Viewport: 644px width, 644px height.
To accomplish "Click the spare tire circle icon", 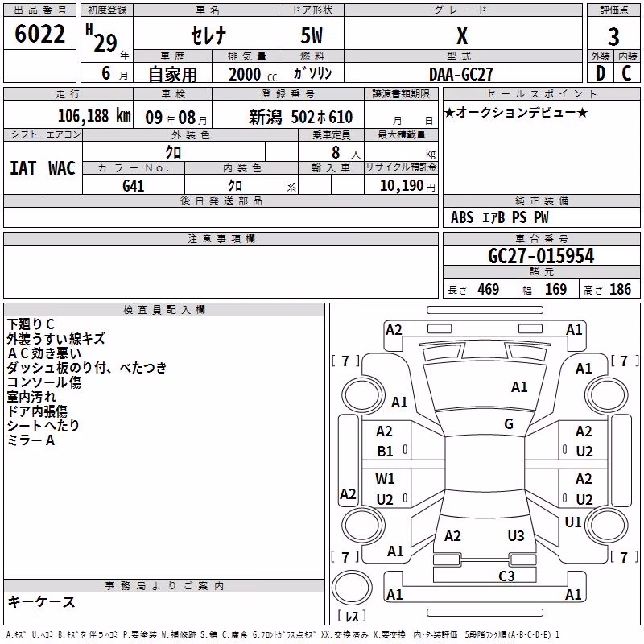I will [352, 588].
